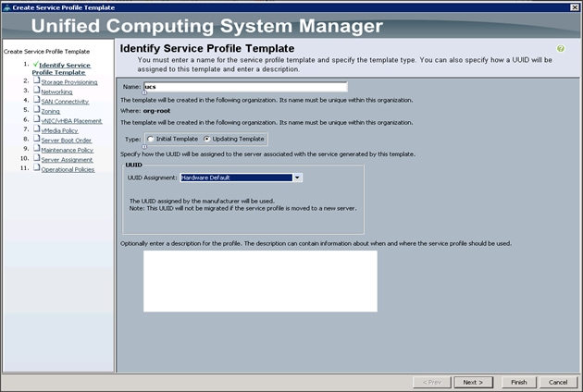
Task: Click the page icon beside SAN Connectivity
Action: coord(36,100)
